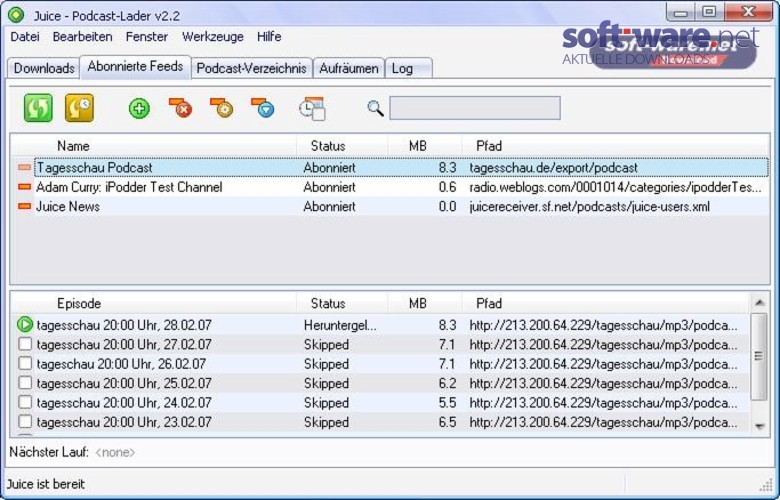Click the feed icon beside Juice News

point(24,206)
